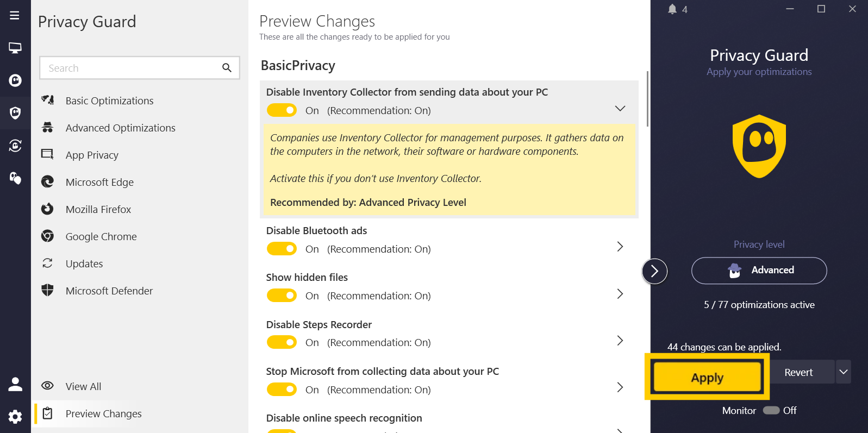Click "44 changes can be applied." text
868x433 pixels.
[x=725, y=347]
